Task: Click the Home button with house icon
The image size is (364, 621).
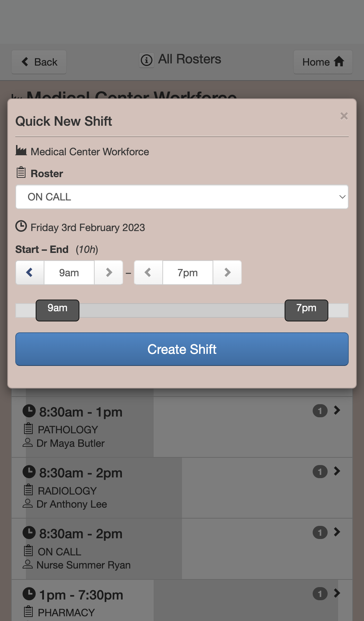Action: [323, 62]
